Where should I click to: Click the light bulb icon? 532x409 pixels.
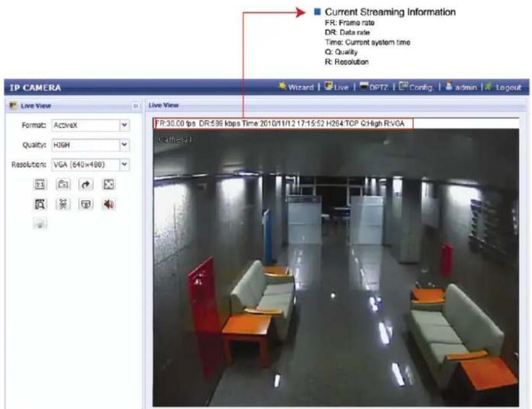[x=40, y=224]
